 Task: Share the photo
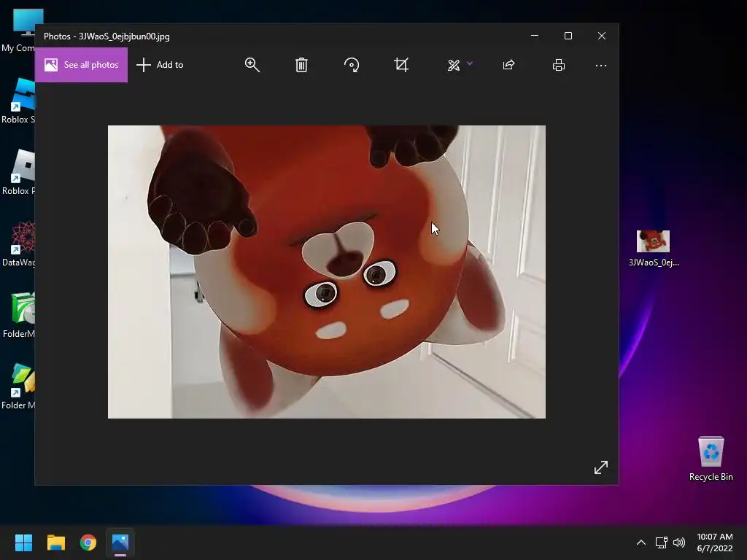coord(508,65)
